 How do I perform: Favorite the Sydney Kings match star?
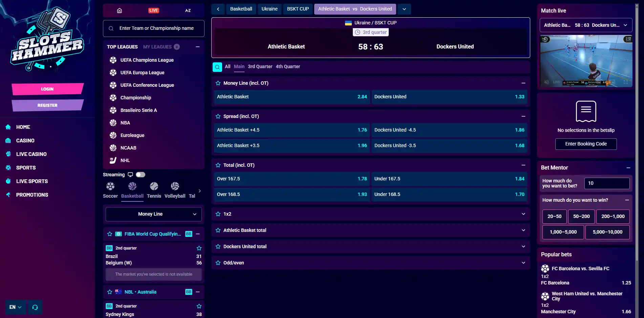pyautogui.click(x=199, y=306)
